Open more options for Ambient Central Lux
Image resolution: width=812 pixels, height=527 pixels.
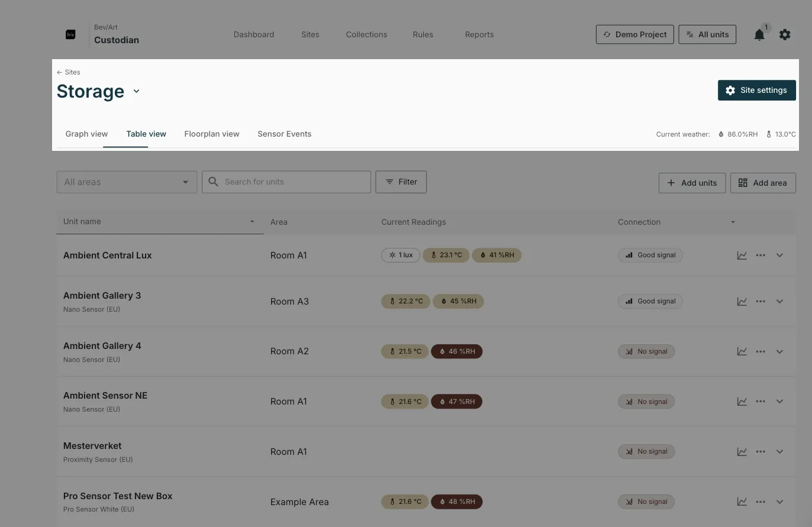tap(761, 256)
